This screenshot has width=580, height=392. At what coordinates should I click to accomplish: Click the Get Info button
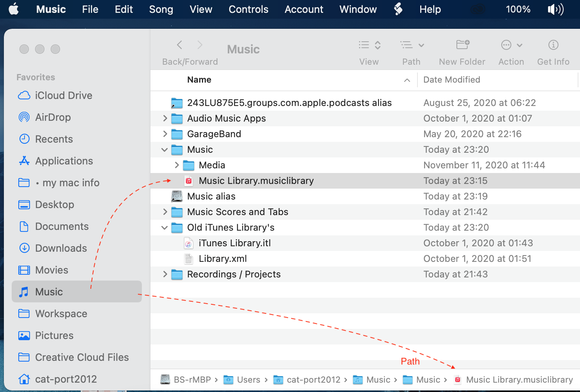click(x=553, y=45)
